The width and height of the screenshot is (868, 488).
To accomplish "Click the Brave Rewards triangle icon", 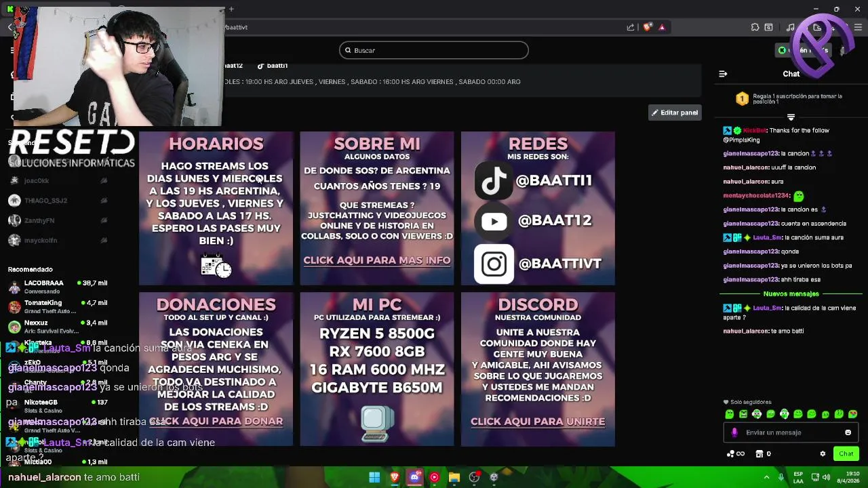I will point(662,27).
